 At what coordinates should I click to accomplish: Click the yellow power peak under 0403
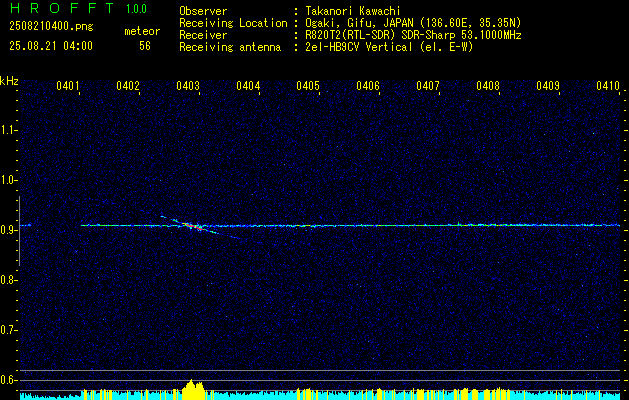tap(193, 389)
